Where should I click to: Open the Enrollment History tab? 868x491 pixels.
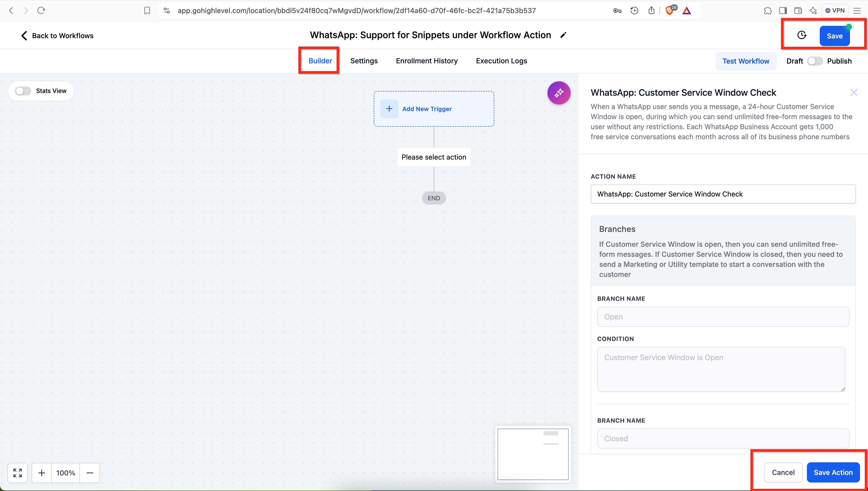point(426,61)
